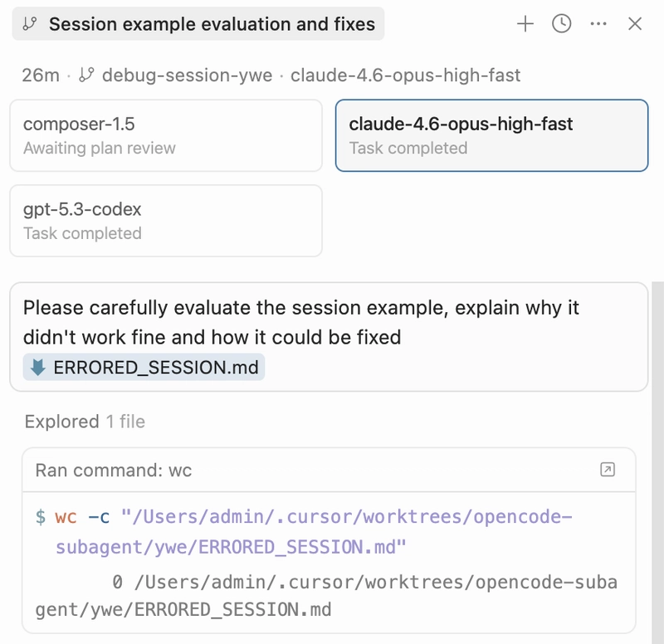Select the claude-4.6-opus-high-fast model card
The width and height of the screenshot is (664, 644).
pos(491,136)
